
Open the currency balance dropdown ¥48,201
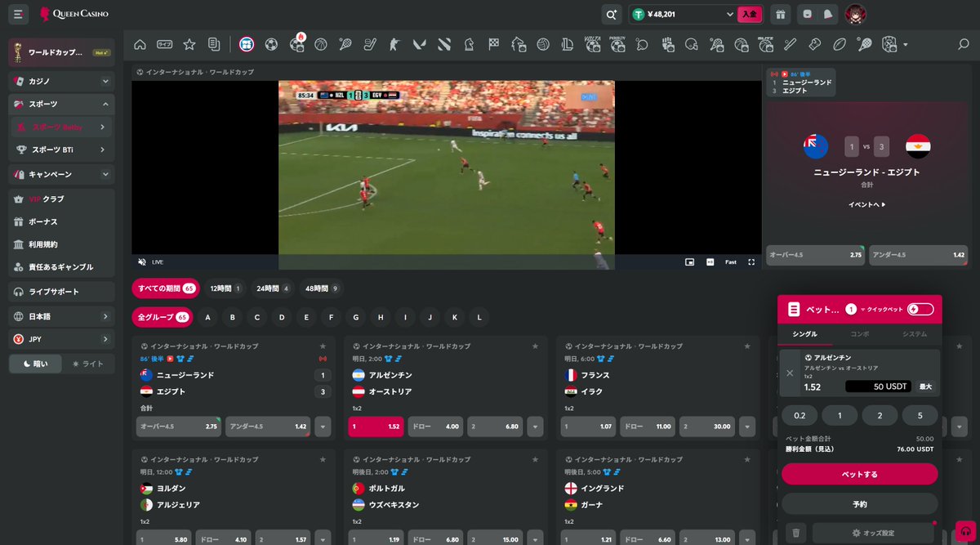click(684, 14)
